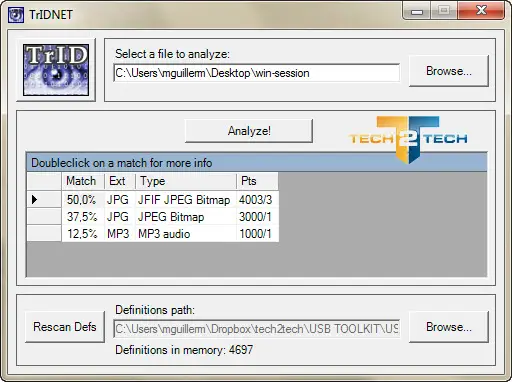Sort by the Pts column header
512x382 pixels.
click(257, 181)
